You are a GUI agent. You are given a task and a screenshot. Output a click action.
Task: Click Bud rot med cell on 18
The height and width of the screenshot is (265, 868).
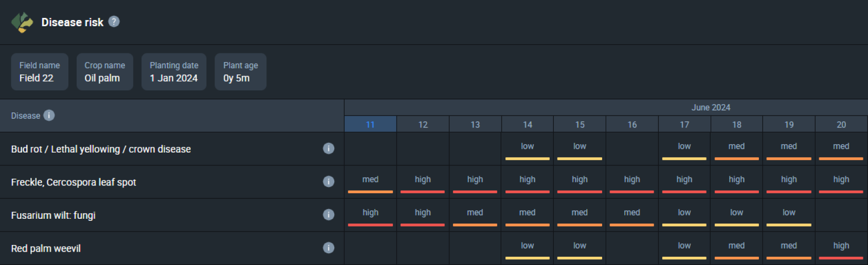(737, 149)
